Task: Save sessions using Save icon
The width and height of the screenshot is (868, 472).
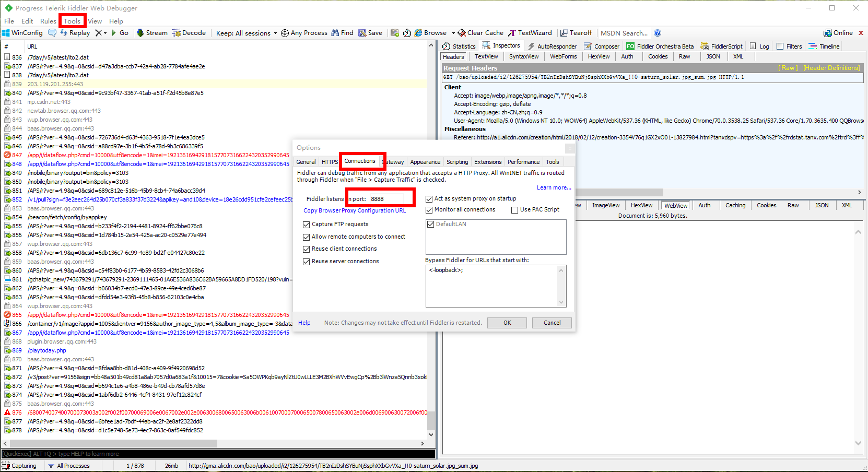Action: tap(370, 33)
